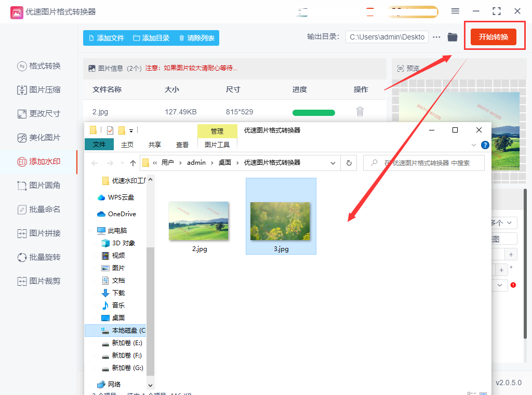Open the 批量旋转 batch rotate tool

pos(39,257)
